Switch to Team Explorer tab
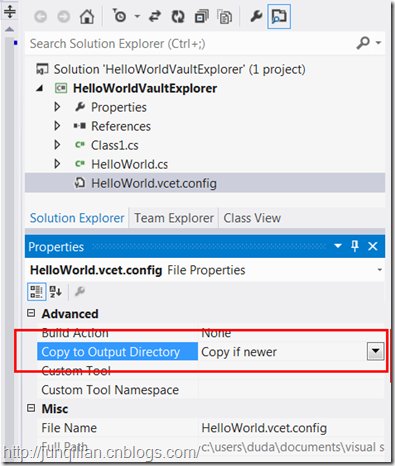This screenshot has height=466, width=395. [x=174, y=218]
